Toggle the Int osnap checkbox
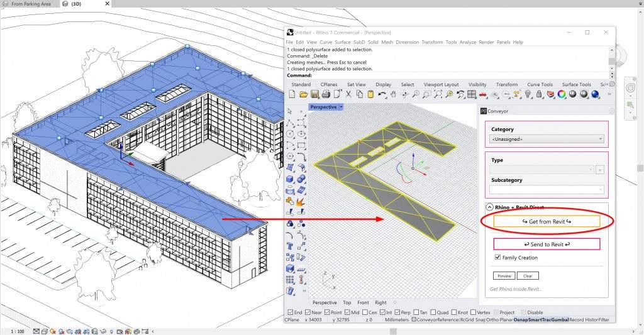 coord(383,312)
